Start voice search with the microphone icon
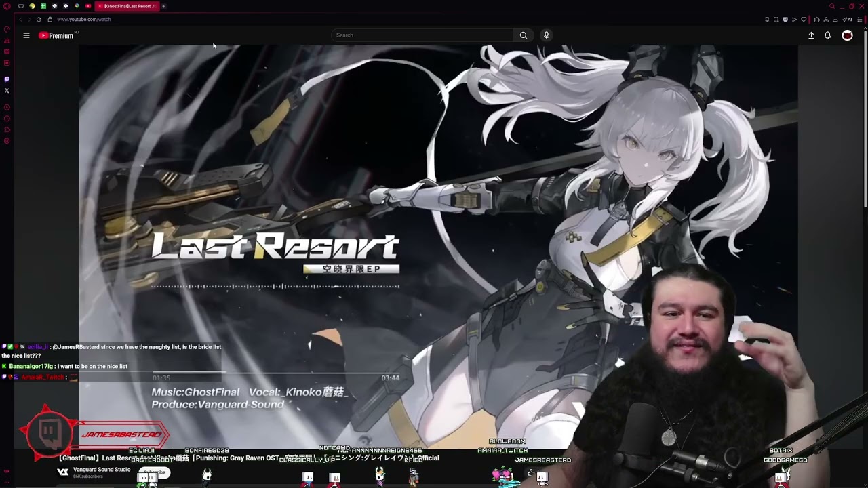 [546, 35]
